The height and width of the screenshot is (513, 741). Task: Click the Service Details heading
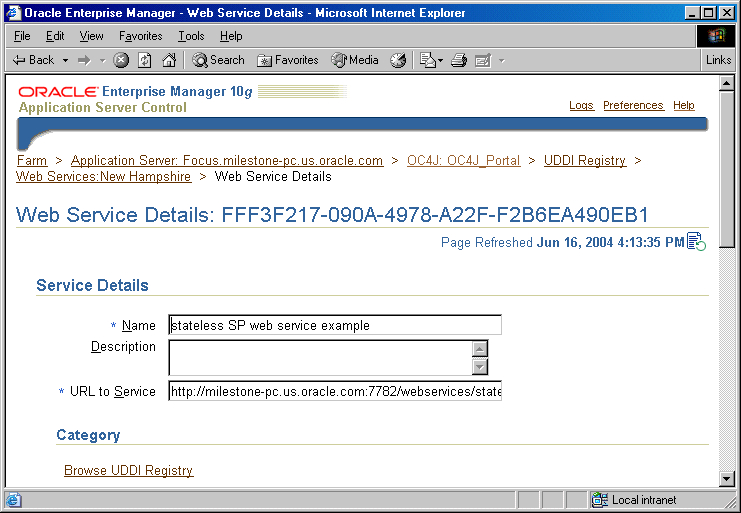(92, 285)
